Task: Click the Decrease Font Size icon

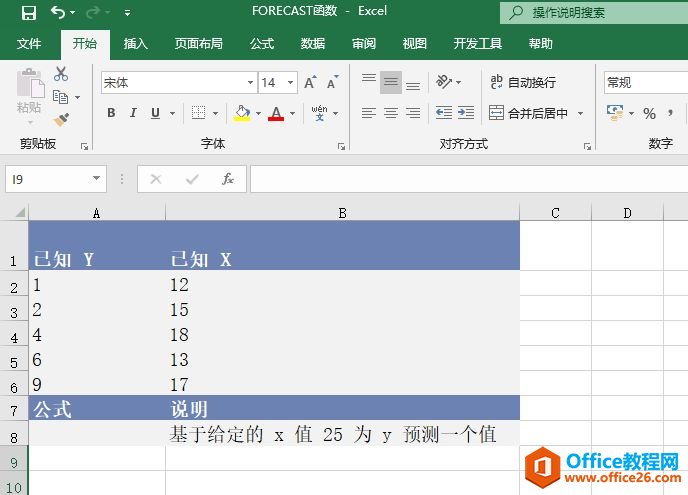Action: pos(333,82)
